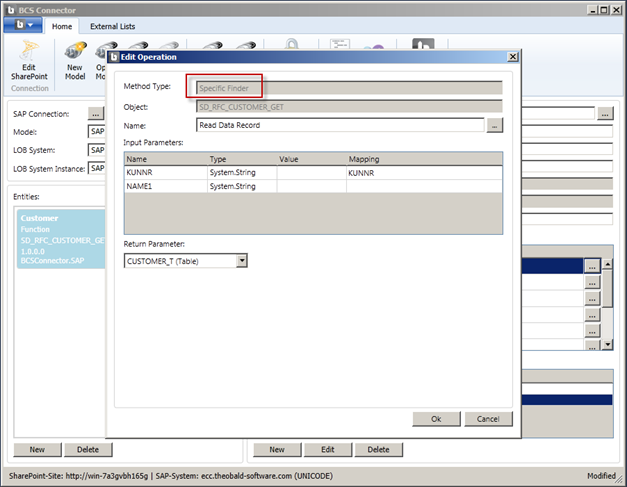Open the Return Parameter dropdown

(x=241, y=261)
